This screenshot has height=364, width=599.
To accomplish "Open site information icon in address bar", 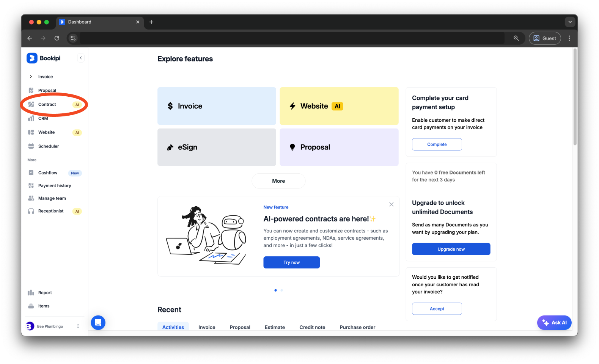I will point(73,38).
